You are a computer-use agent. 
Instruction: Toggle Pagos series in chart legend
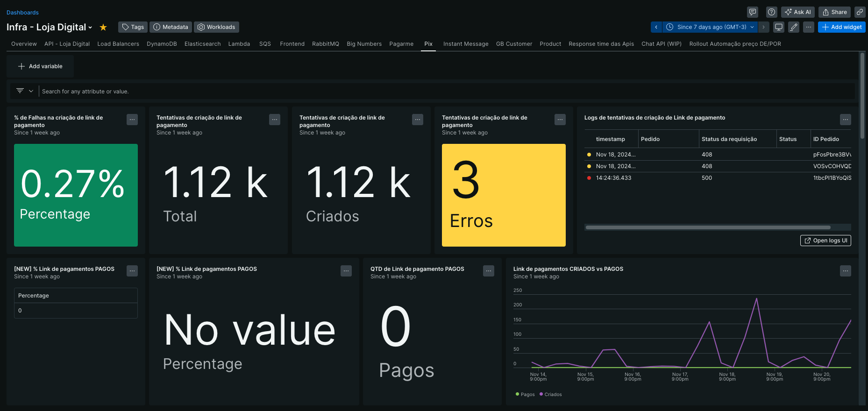(525, 395)
